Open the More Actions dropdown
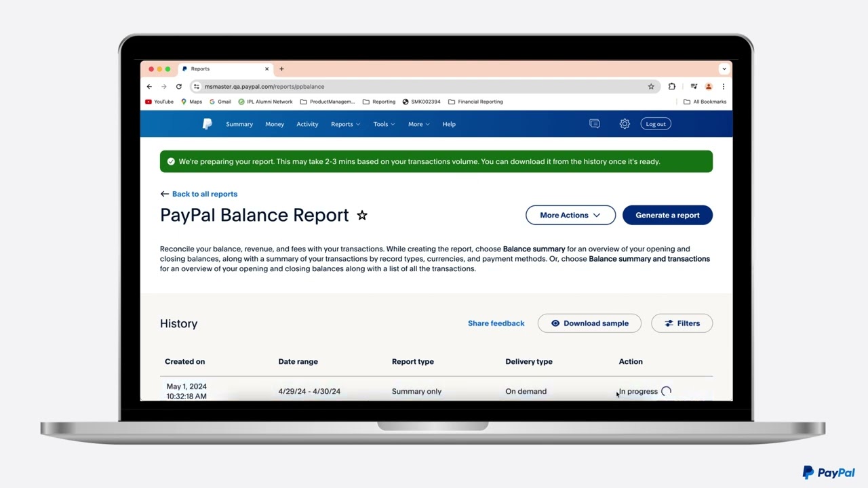 pos(570,215)
